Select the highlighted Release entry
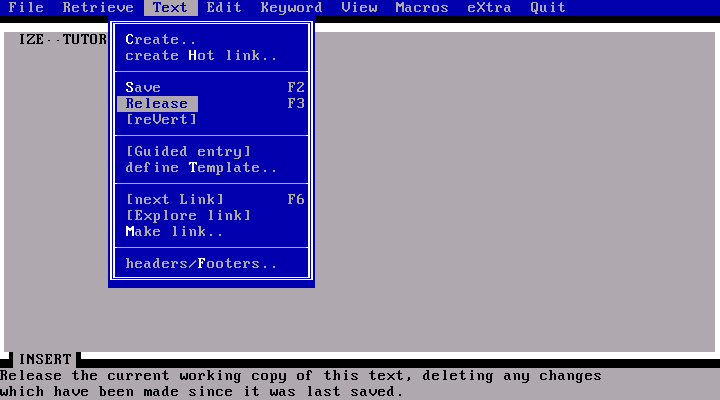Viewport: 720px width, 400px height. (x=157, y=104)
